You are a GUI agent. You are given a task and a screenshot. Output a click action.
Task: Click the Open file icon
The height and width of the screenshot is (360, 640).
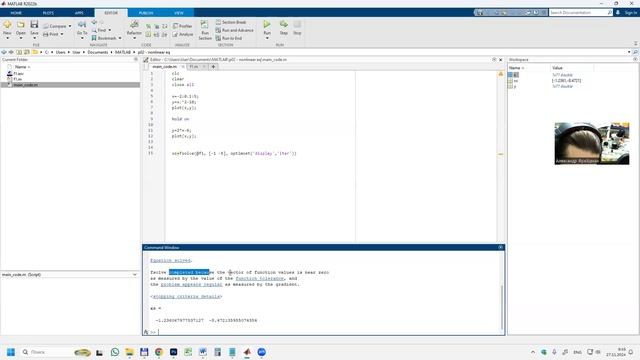coord(21,25)
